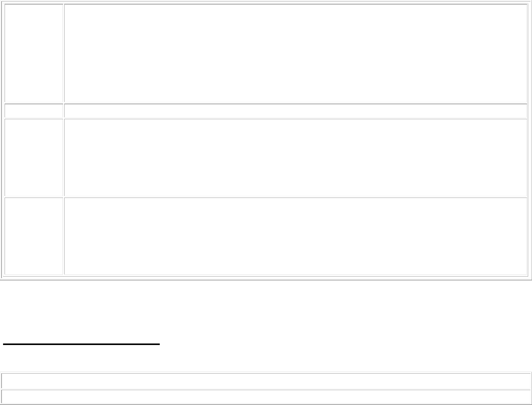Click the column divider beside the first-row narrow cell
The image size is (532, 405).
[63, 53]
